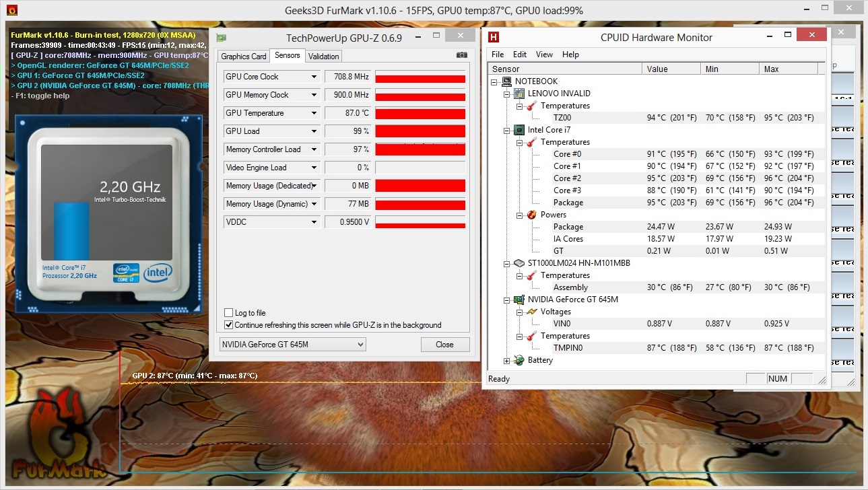Open the Memory Controller Load dropdown
The image size is (868, 490).
point(314,149)
